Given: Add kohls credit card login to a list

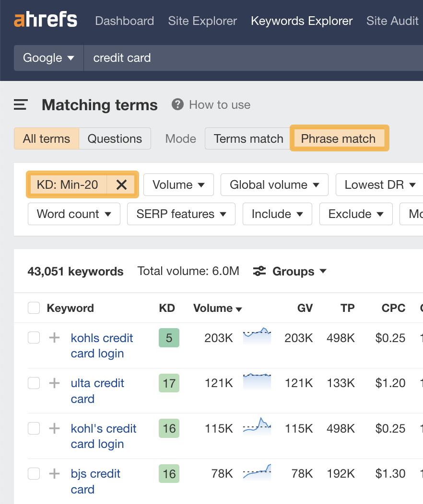Looking at the screenshot, I should point(54,338).
